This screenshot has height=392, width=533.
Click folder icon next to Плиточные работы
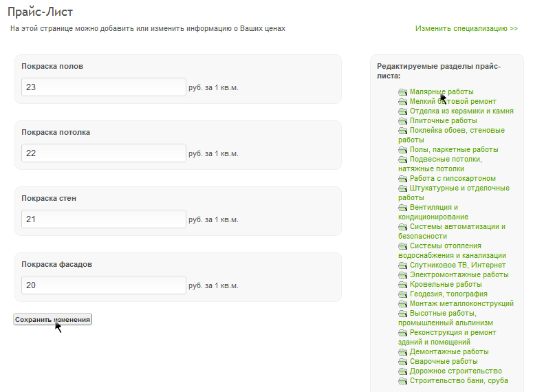click(402, 121)
